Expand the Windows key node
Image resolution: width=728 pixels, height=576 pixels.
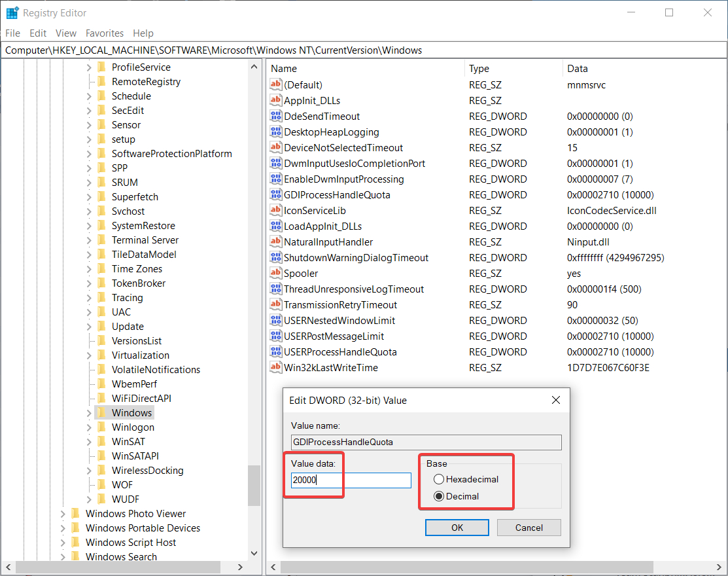pyautogui.click(x=89, y=413)
